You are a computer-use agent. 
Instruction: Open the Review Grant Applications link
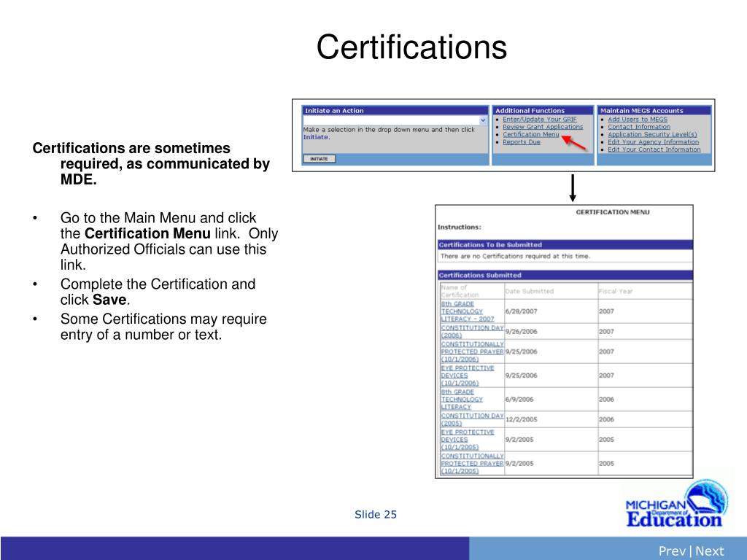(543, 127)
